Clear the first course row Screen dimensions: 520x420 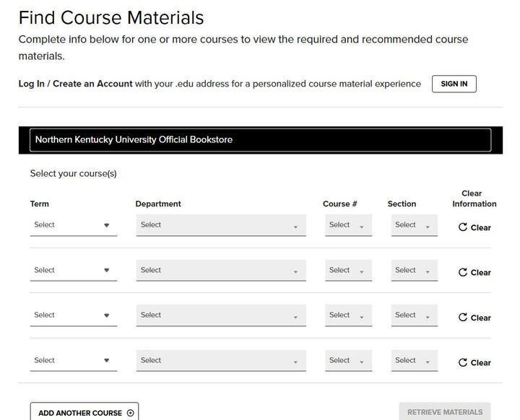474,227
